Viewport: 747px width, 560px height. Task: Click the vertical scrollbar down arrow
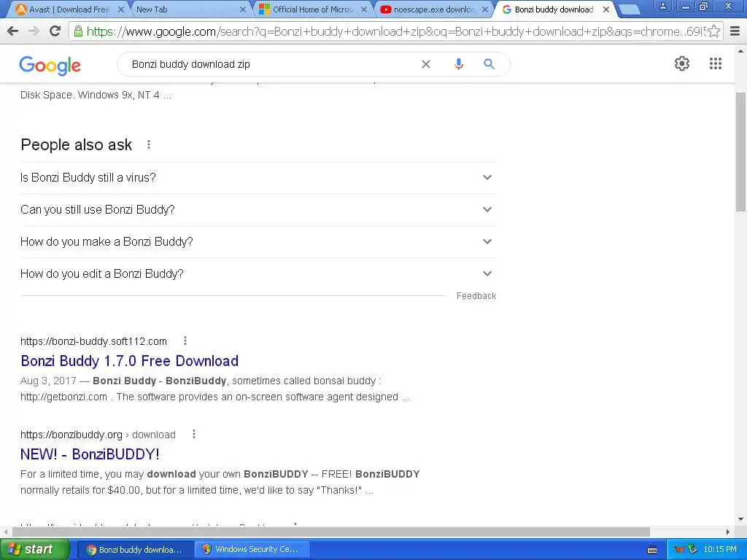[741, 519]
